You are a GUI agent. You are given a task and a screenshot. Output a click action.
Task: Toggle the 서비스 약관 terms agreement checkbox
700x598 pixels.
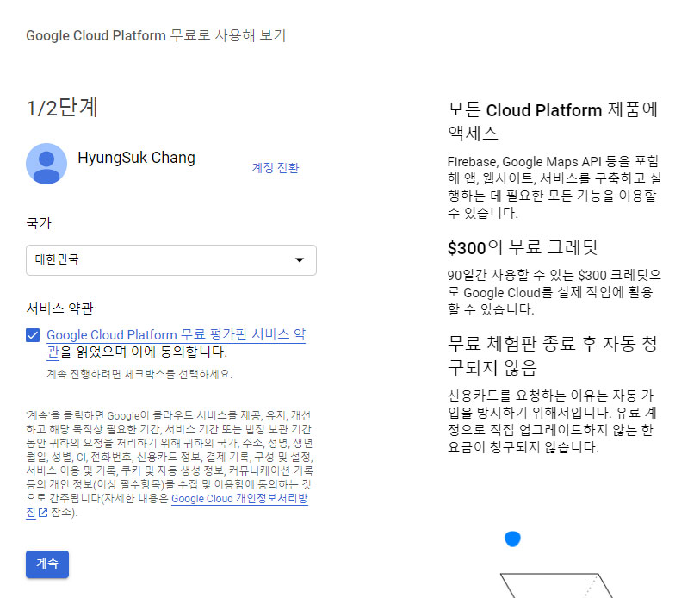(33, 334)
